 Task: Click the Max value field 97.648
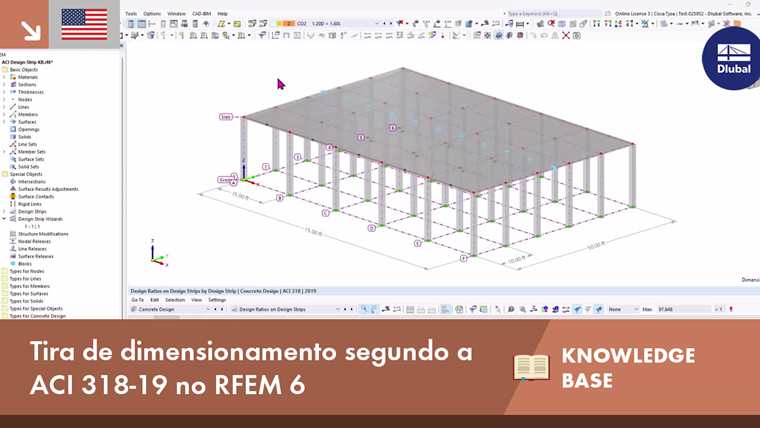click(683, 309)
